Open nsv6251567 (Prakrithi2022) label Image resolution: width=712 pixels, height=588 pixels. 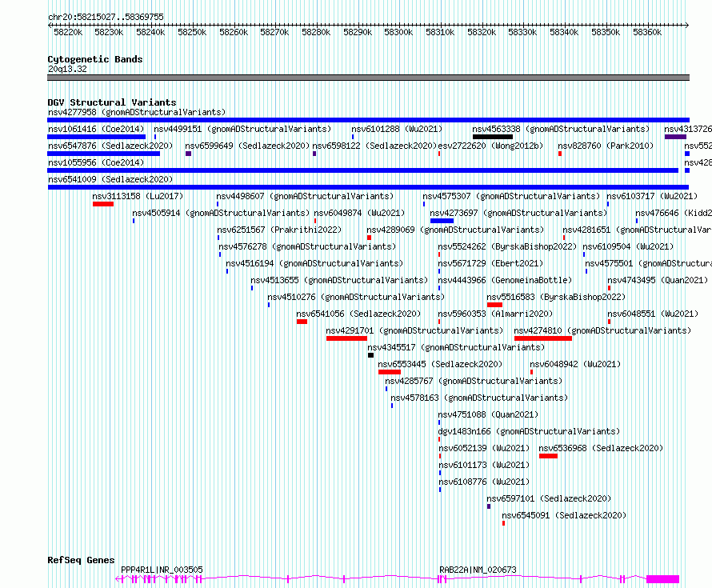pyautogui.click(x=279, y=230)
